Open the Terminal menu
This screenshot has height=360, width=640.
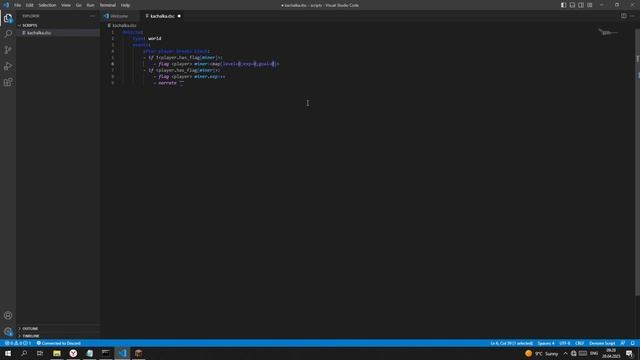click(108, 5)
